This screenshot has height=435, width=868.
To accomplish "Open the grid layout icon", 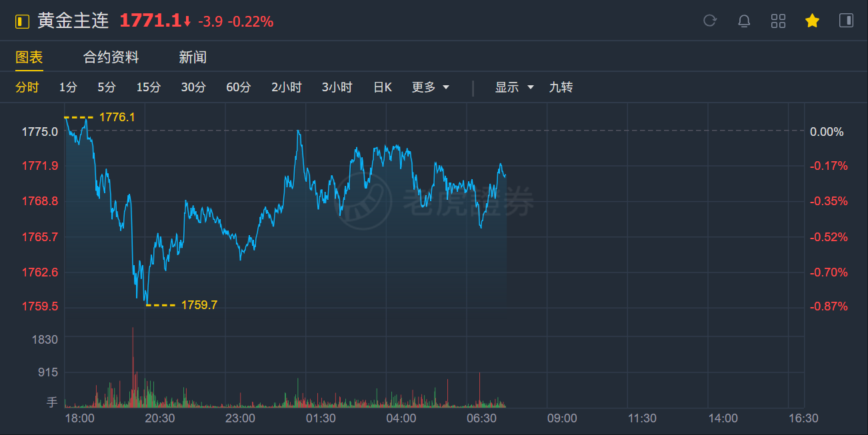I will tap(778, 21).
